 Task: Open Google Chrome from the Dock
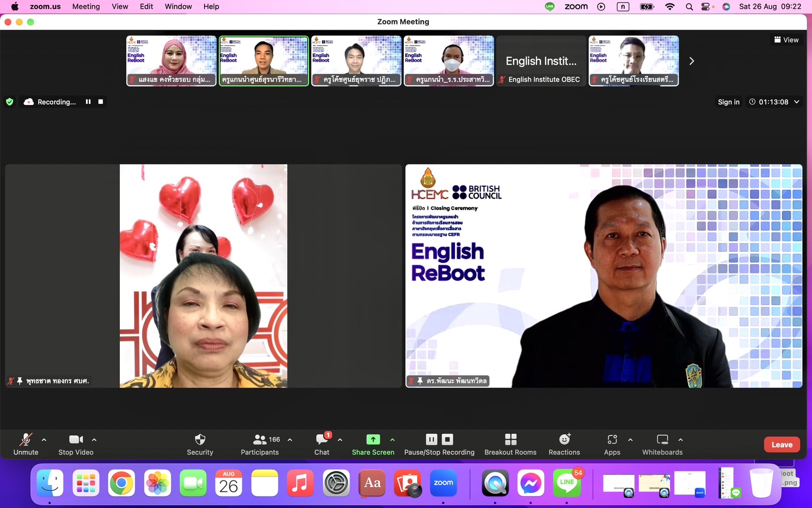[x=121, y=483]
